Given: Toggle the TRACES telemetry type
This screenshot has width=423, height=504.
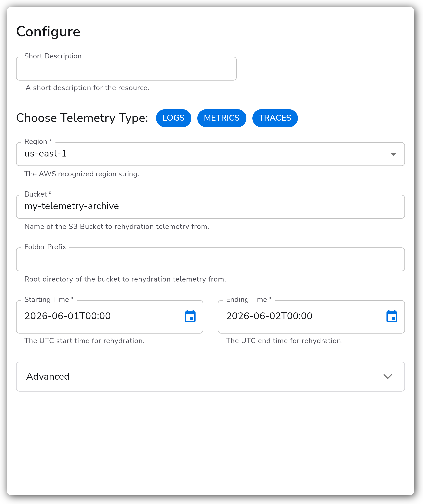Looking at the screenshot, I should [x=275, y=118].
